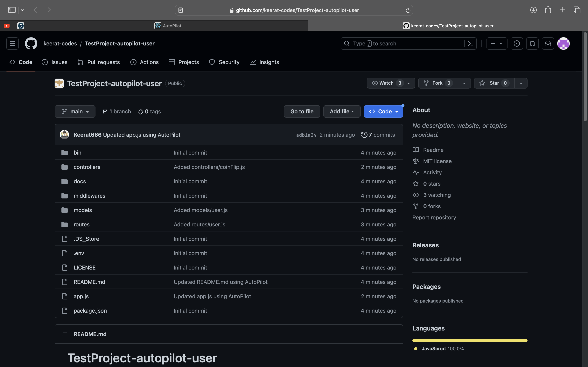Open notifications inbox icon
Image resolution: width=588 pixels, height=367 pixels.
coord(548,43)
